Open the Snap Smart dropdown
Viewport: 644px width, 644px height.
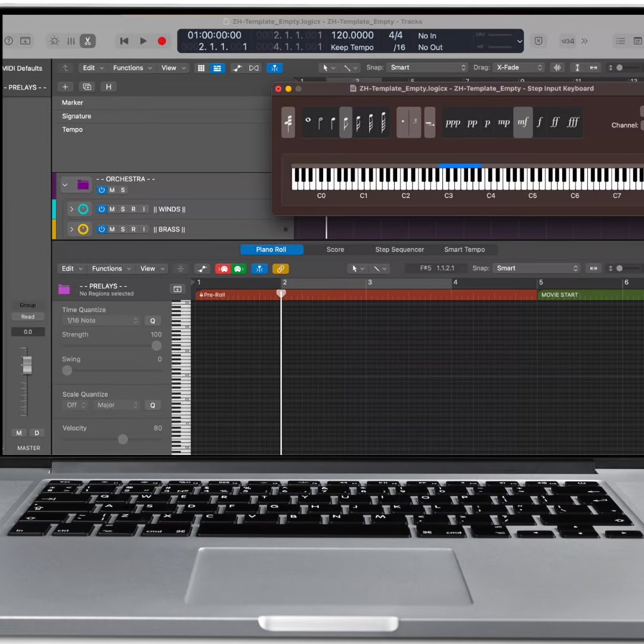coord(537,268)
